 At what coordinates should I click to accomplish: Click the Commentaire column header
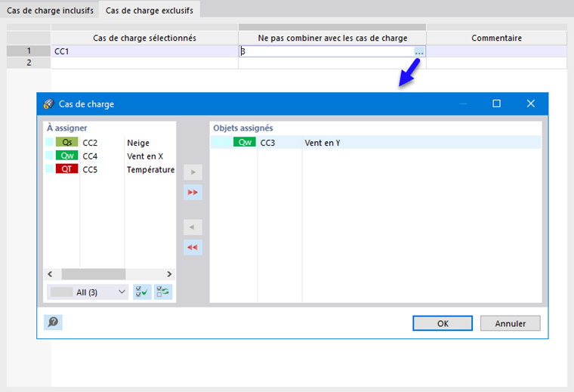point(496,38)
